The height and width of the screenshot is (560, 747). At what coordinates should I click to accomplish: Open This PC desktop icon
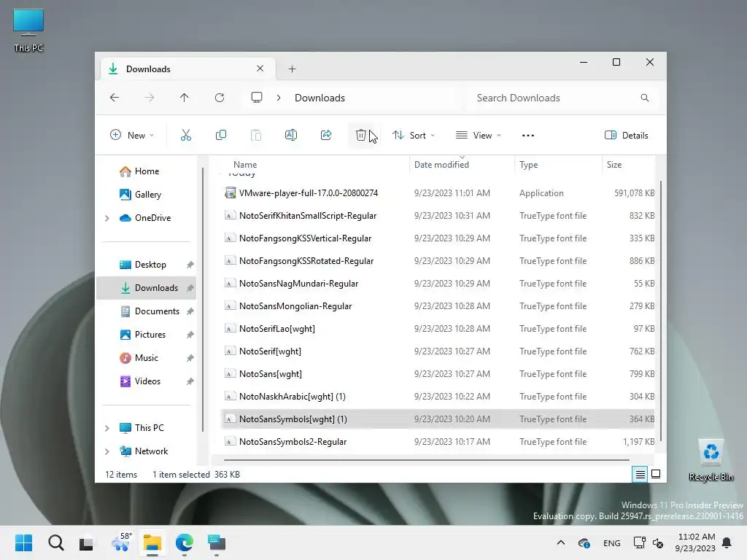pyautogui.click(x=28, y=31)
